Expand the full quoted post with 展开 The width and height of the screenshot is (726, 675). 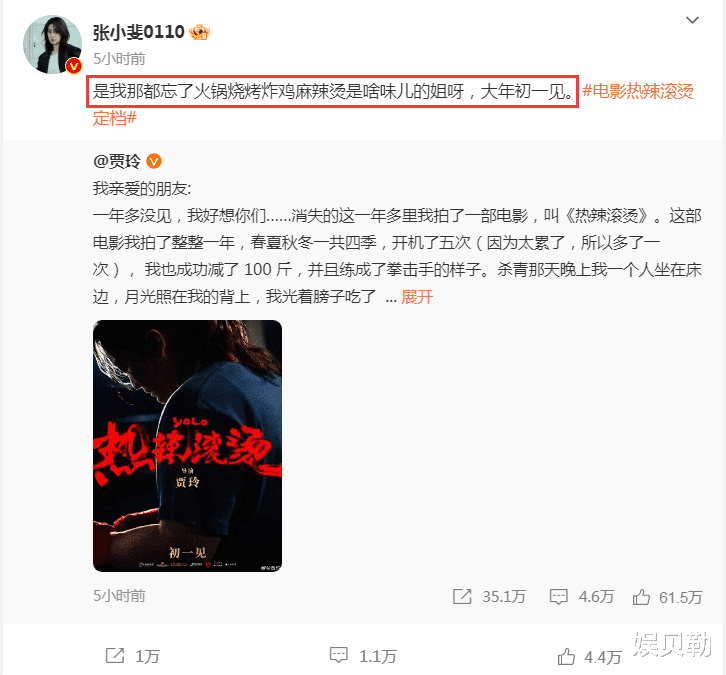[x=417, y=296]
